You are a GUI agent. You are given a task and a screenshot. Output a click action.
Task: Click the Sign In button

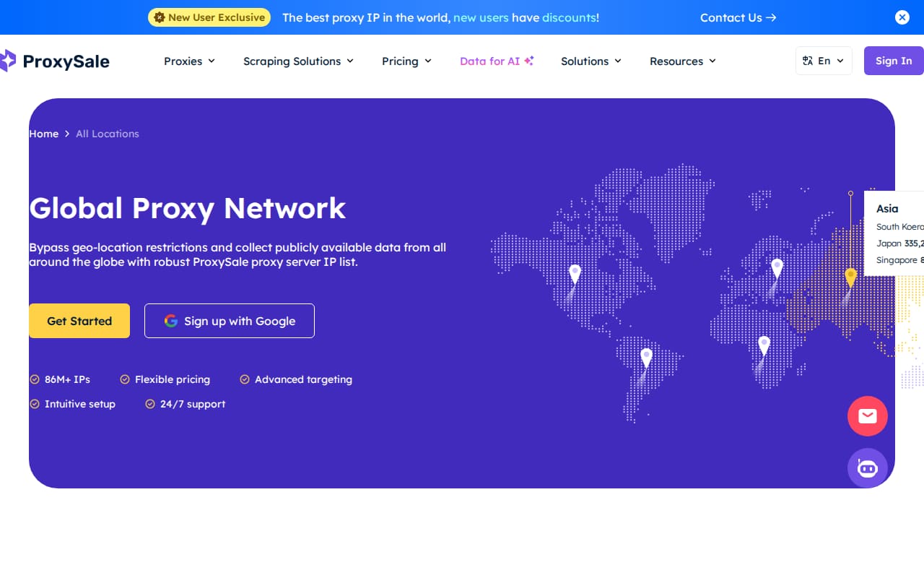click(x=894, y=61)
